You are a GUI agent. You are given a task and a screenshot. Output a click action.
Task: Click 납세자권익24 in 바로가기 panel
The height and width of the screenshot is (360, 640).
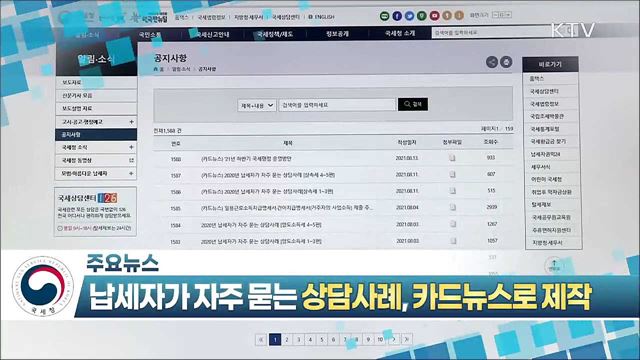coord(545,154)
